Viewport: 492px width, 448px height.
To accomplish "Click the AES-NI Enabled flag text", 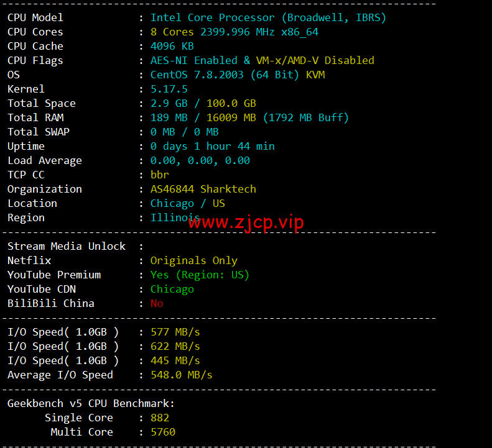I will [194, 60].
